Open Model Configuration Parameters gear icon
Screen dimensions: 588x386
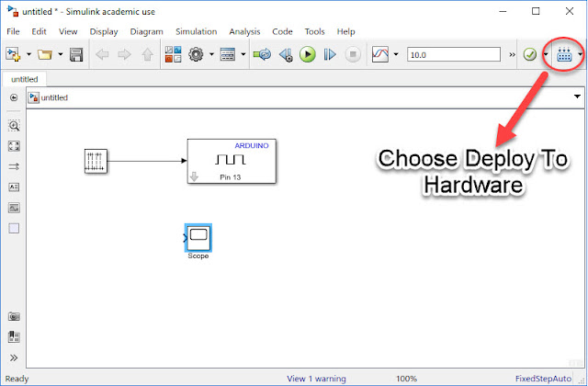196,55
